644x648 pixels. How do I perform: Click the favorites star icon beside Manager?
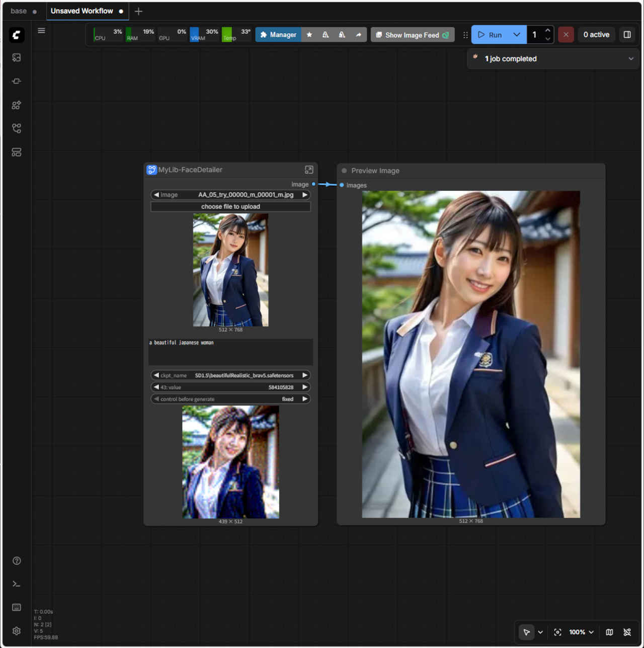click(309, 35)
